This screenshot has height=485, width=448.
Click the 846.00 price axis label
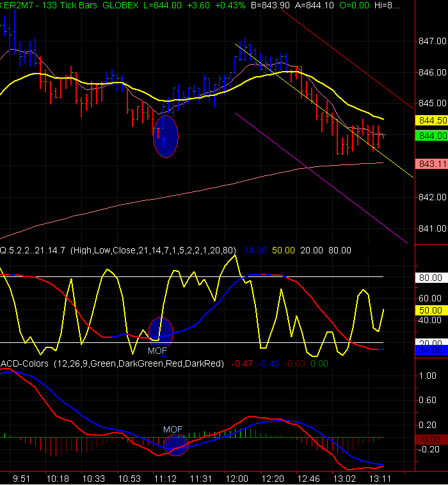click(432, 72)
